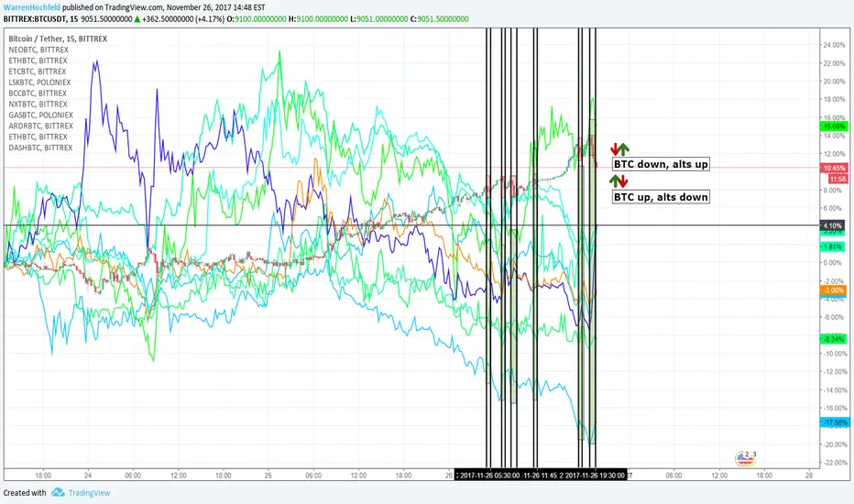The height and width of the screenshot is (504, 854).
Task: Click the 20.00% price axis label
Action: (x=834, y=82)
